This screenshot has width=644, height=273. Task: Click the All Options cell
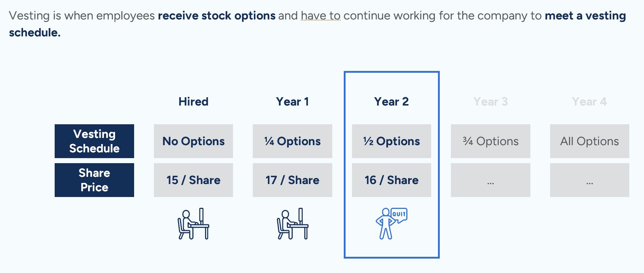(589, 141)
